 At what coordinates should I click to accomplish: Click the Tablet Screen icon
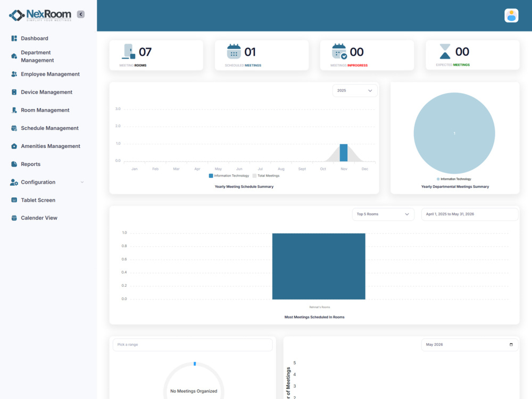tap(14, 200)
